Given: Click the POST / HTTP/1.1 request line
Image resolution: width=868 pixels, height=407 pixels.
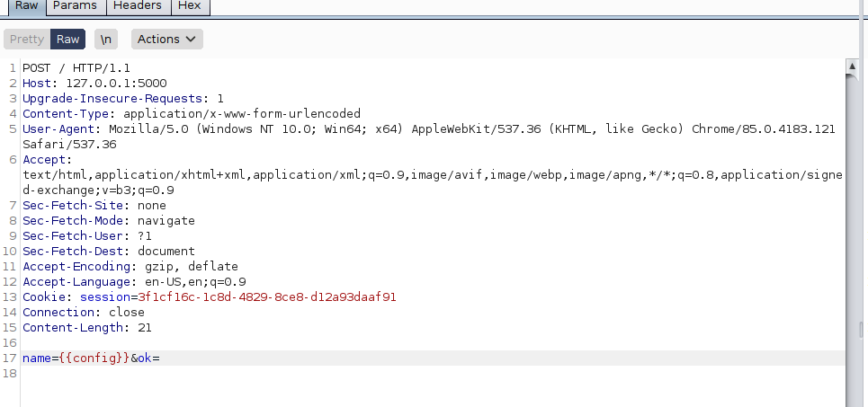Looking at the screenshot, I should click(x=76, y=68).
